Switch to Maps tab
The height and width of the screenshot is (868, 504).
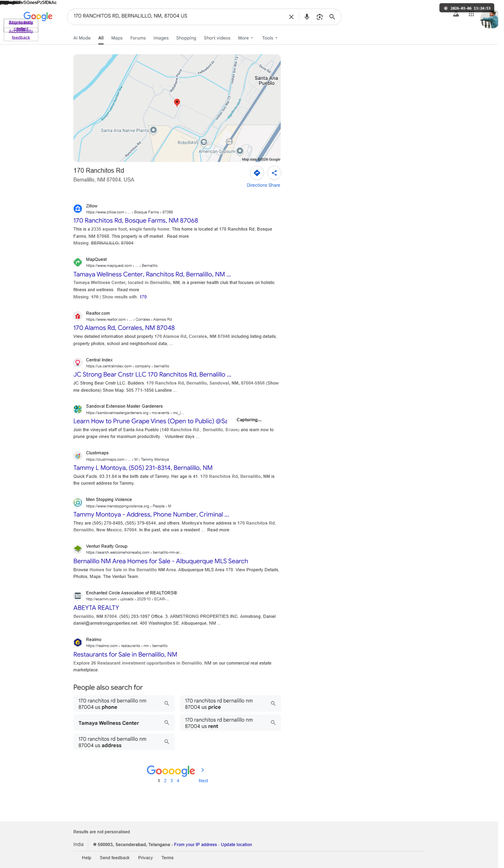click(x=117, y=38)
